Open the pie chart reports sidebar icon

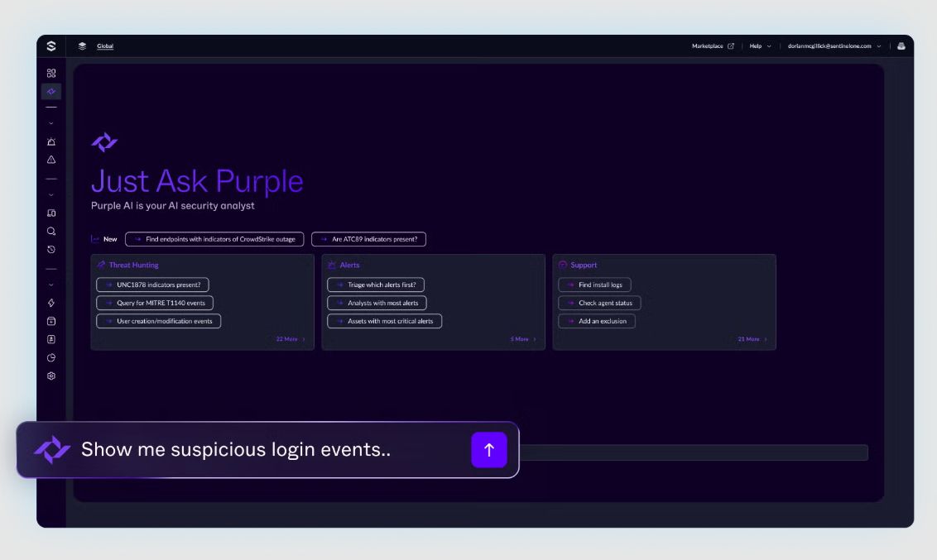[x=51, y=357]
